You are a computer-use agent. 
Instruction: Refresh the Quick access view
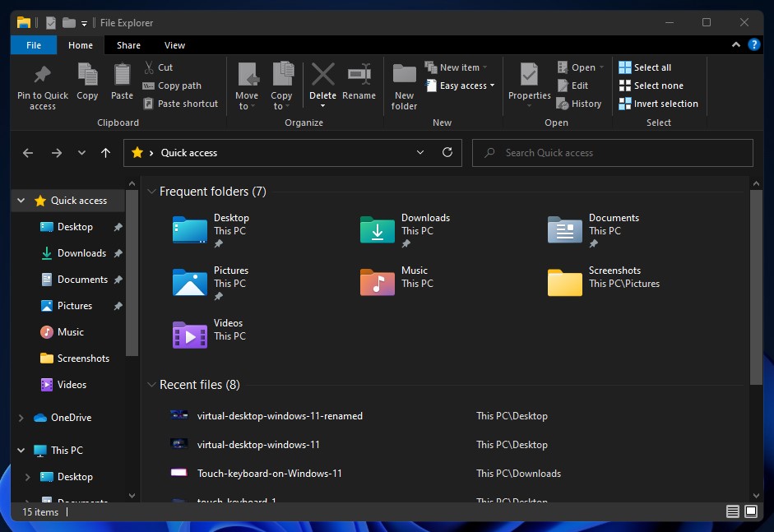(447, 152)
